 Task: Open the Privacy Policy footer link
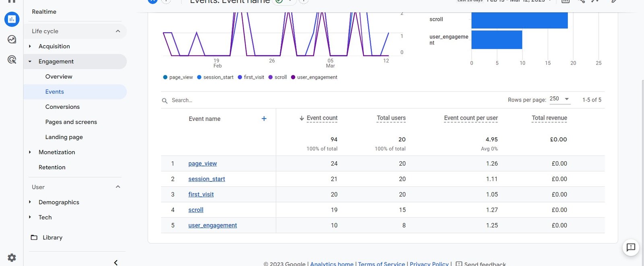pos(429,264)
